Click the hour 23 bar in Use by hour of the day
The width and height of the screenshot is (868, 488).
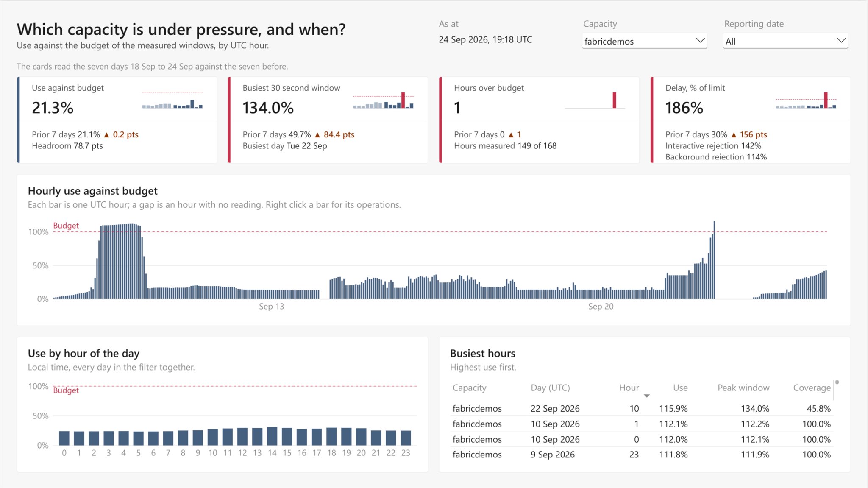(406, 438)
